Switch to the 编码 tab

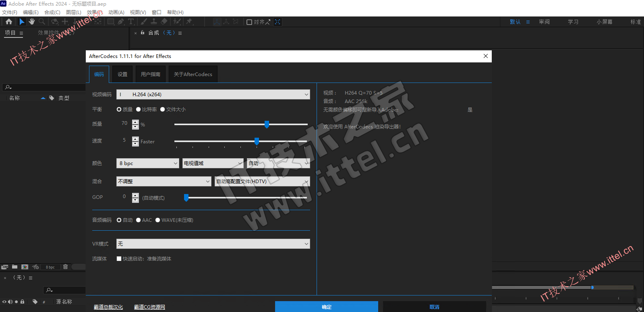click(x=99, y=74)
